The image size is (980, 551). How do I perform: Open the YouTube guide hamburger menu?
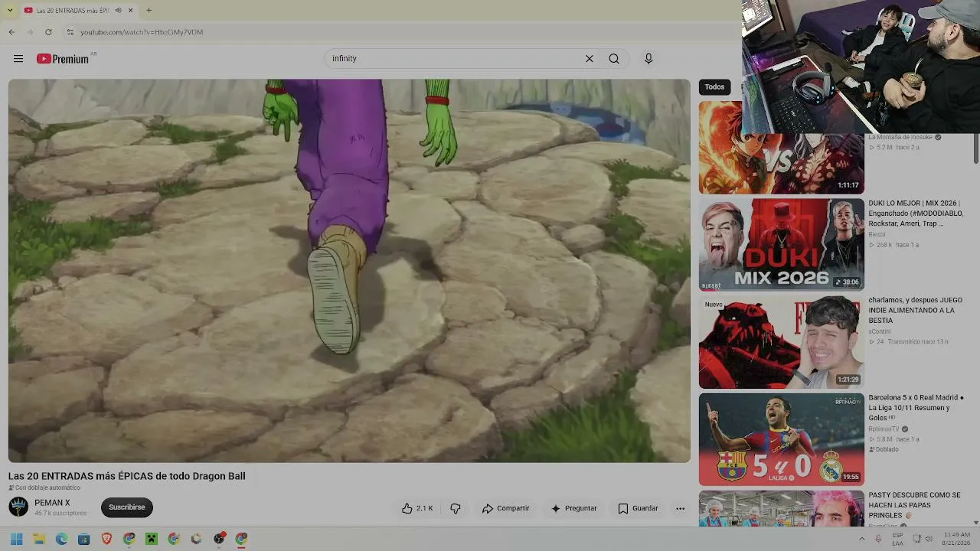point(18,59)
